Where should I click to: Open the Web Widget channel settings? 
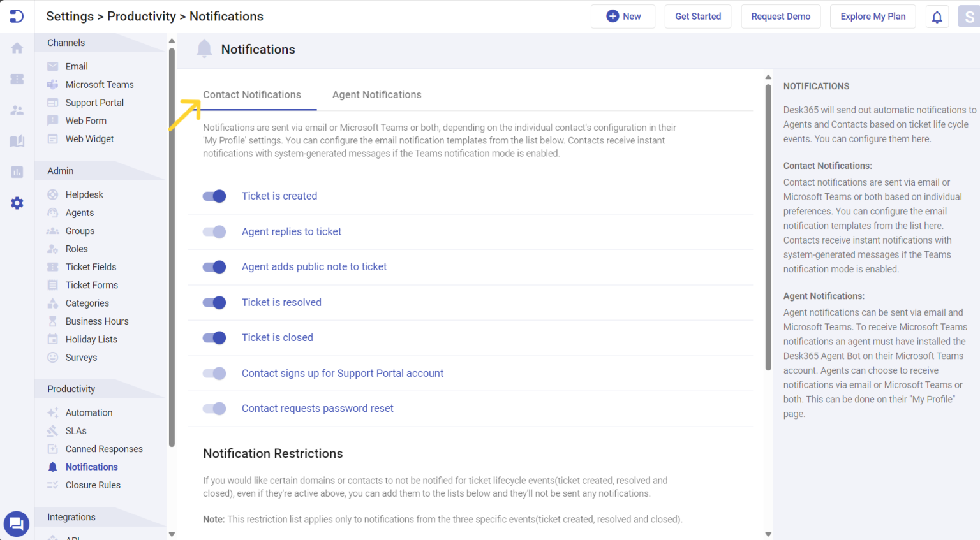point(90,138)
